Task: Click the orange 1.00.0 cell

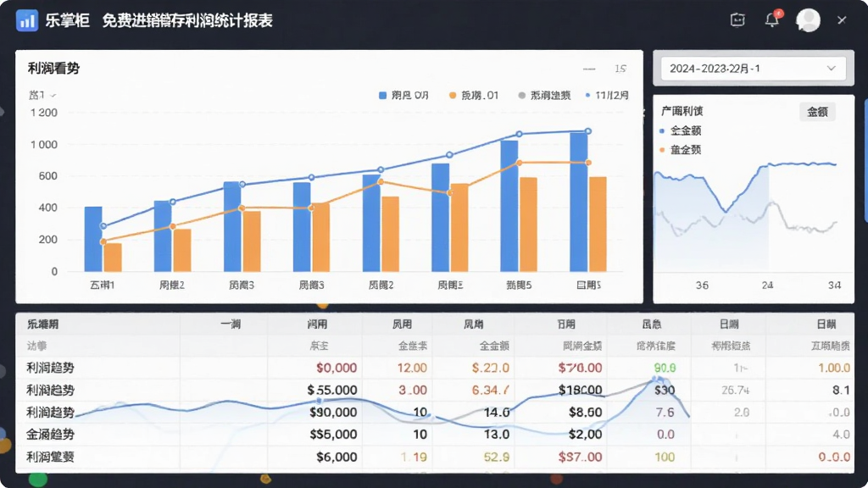Action: [834, 368]
